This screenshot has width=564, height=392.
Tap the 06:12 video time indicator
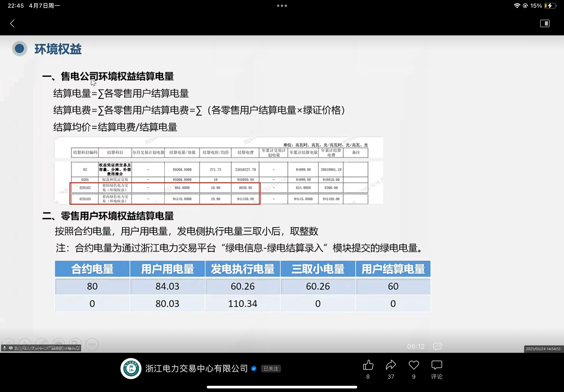[416, 347]
